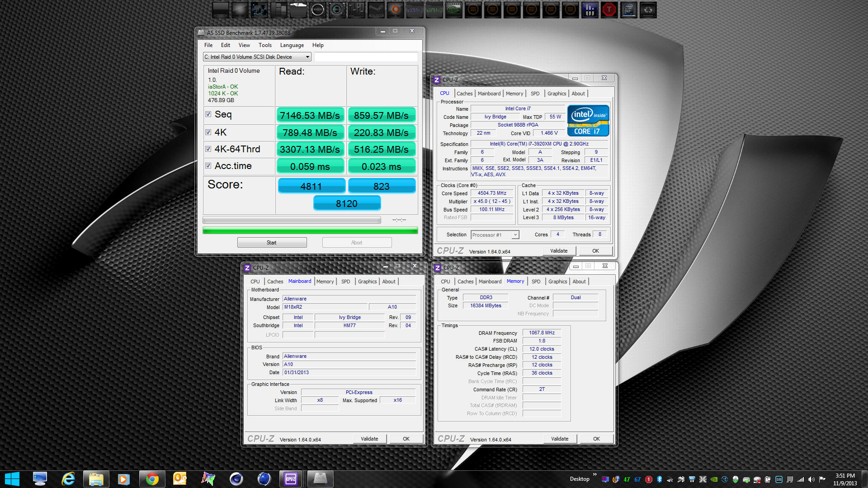Click Seq read value 7146.53 MB/s
Image resolution: width=868 pixels, height=488 pixels.
click(310, 115)
